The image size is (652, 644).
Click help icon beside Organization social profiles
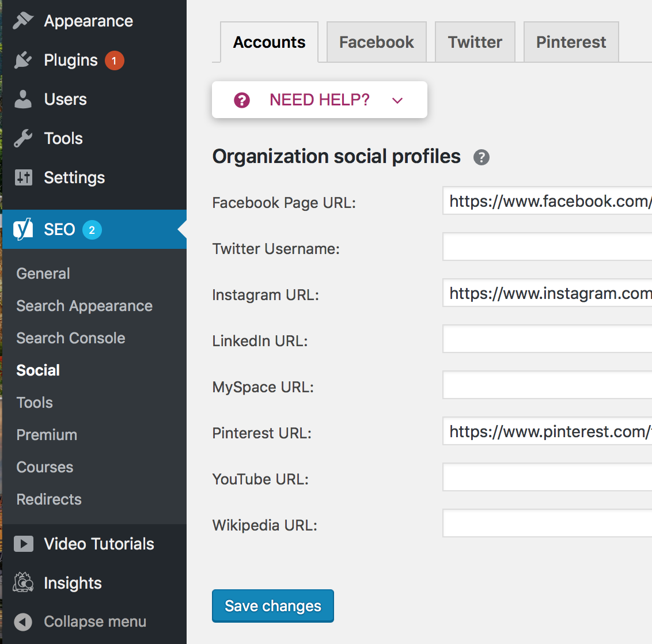tap(481, 157)
